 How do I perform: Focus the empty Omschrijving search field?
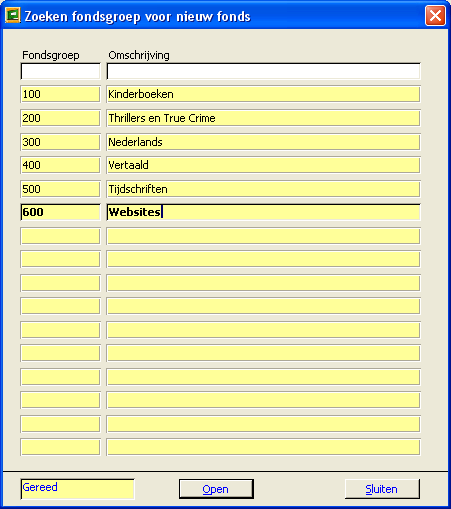[263, 71]
